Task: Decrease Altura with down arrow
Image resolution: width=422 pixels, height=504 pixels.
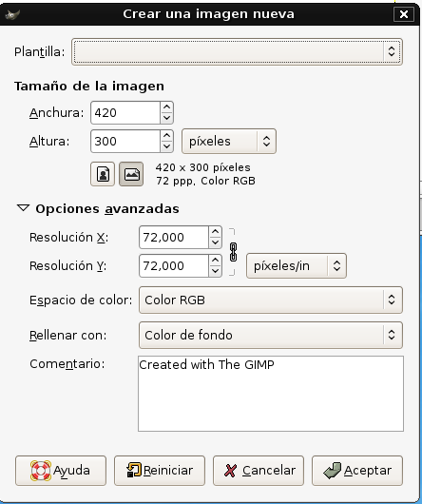Action: 166,146
